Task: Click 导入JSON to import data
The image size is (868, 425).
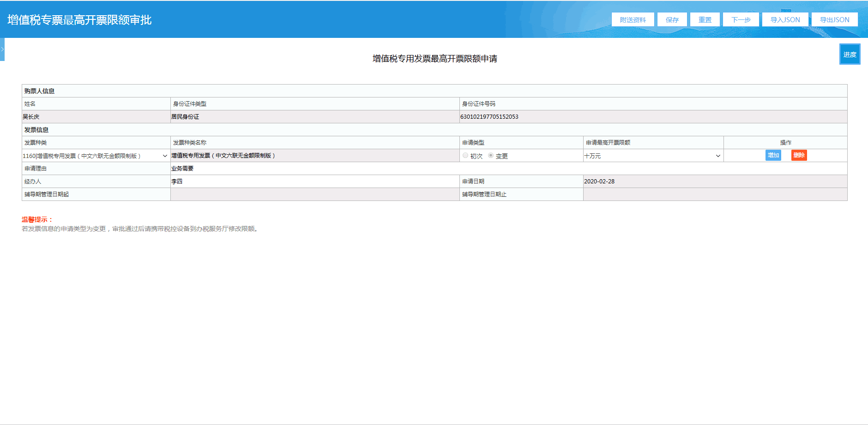Action: 785,20
